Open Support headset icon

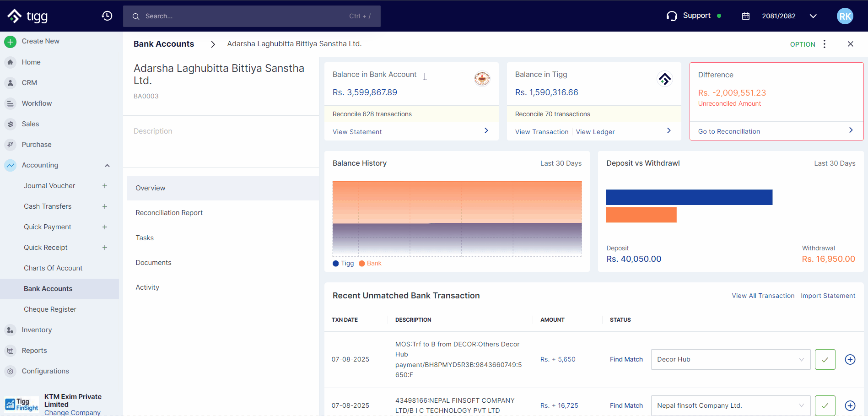(x=672, y=16)
